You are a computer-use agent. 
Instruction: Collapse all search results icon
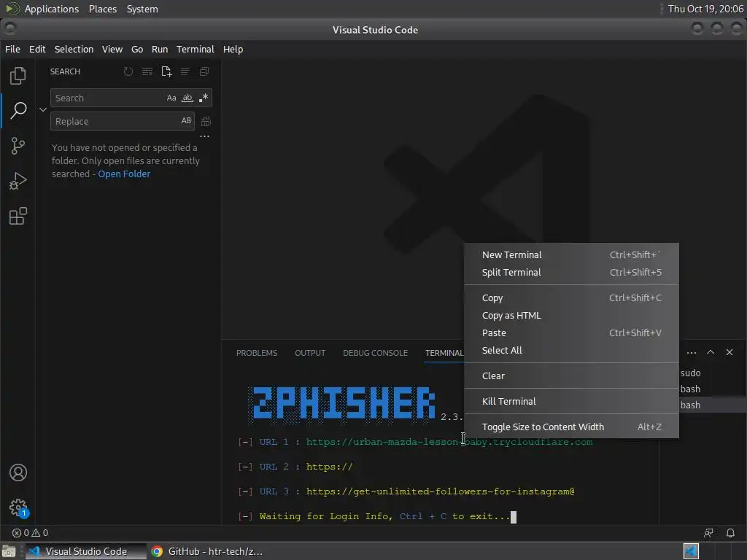point(204,71)
